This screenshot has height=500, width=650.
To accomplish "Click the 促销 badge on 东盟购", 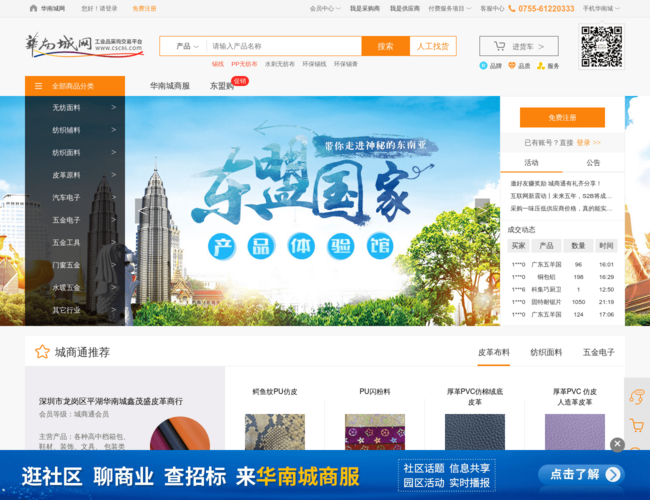I will point(240,81).
